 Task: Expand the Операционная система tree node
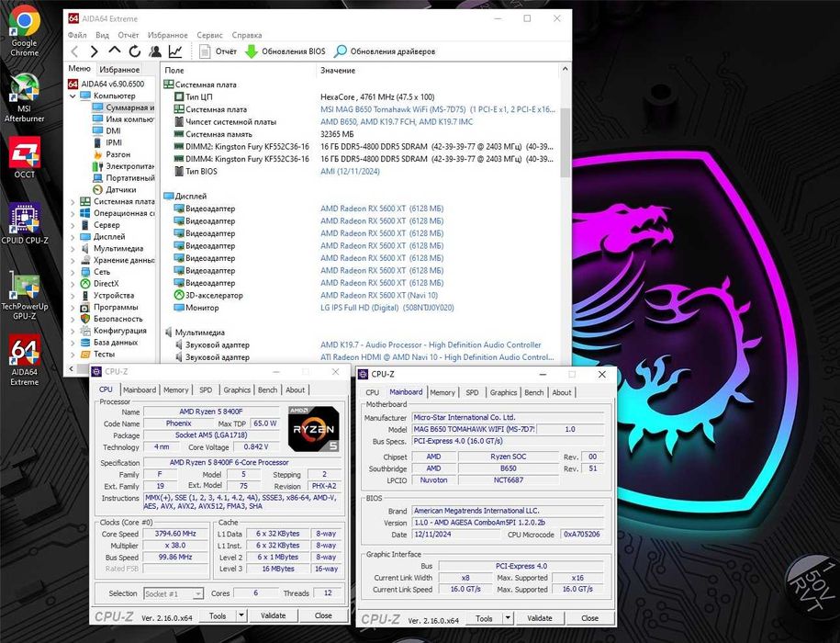pyautogui.click(x=73, y=213)
